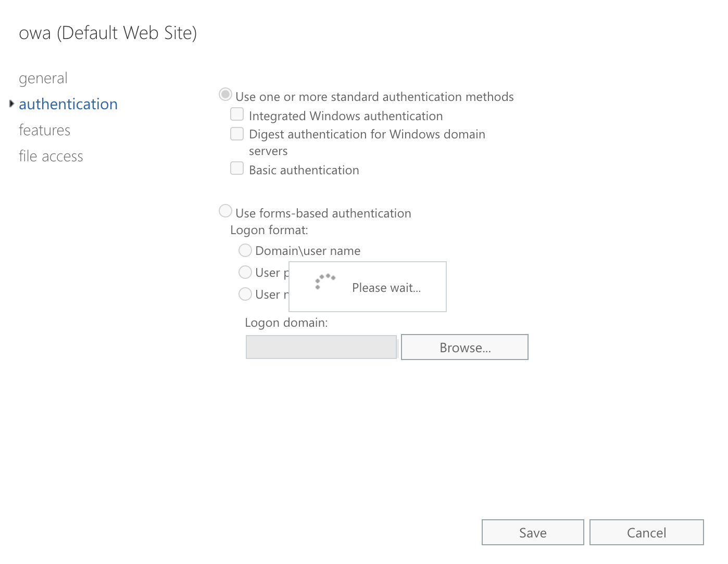Click Browse to pick logon domain
The height and width of the screenshot is (564, 728).
(465, 347)
